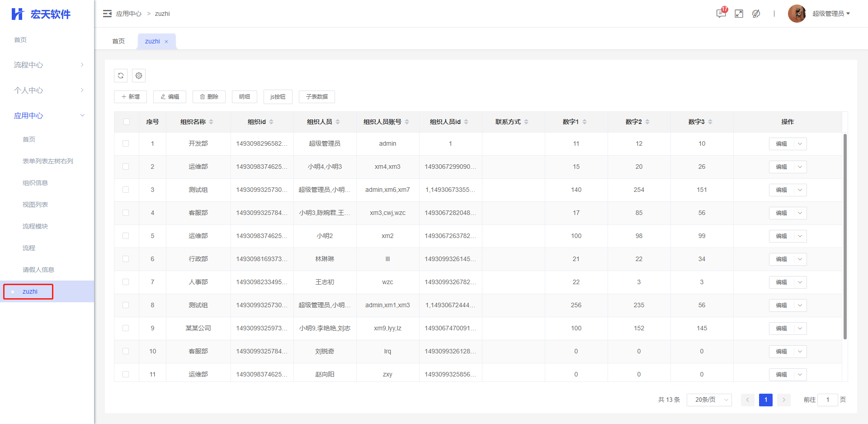Toggle fullscreen mode icon
Screen dimensions: 868x424
click(739, 14)
